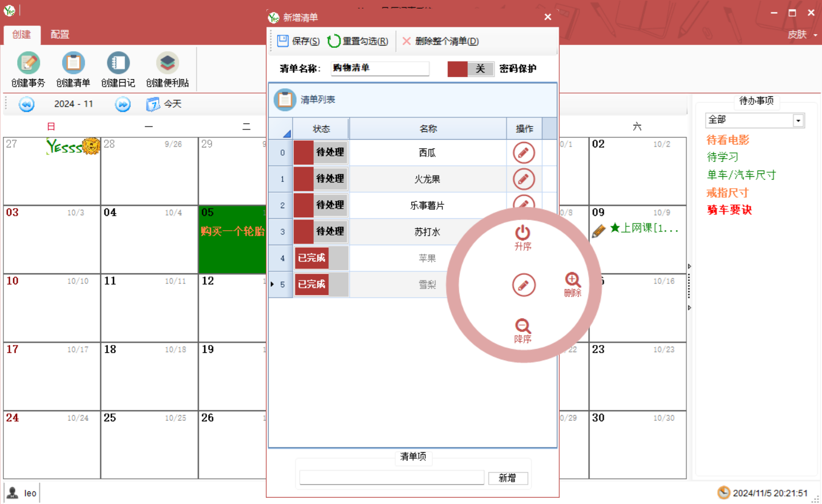The height and width of the screenshot is (504, 822).
Task: Click 升序 in the radial menu
Action: [x=523, y=237]
